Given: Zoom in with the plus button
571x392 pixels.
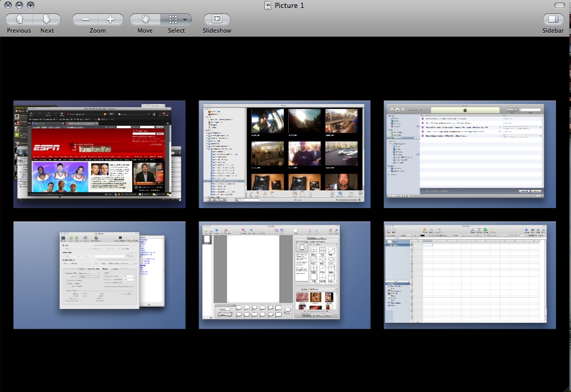Looking at the screenshot, I should point(110,19).
